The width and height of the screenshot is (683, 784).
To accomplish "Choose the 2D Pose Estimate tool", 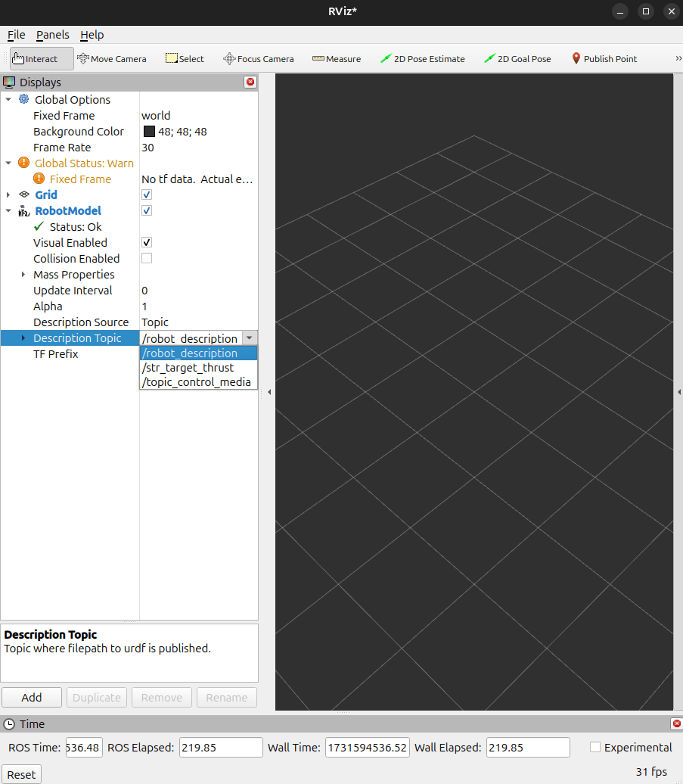I will pos(422,59).
